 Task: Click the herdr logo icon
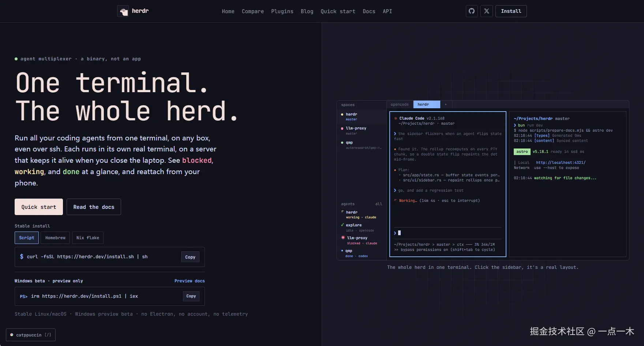[x=123, y=11]
